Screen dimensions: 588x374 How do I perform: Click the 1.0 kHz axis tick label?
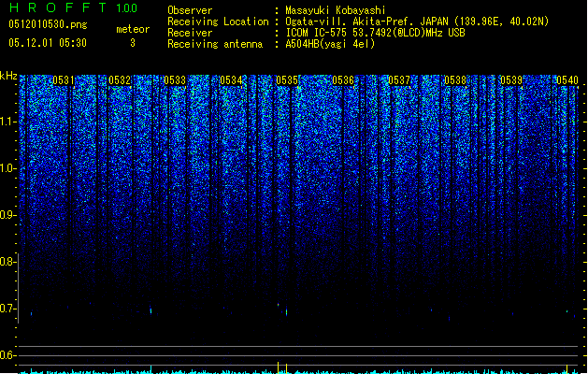pos(7,168)
